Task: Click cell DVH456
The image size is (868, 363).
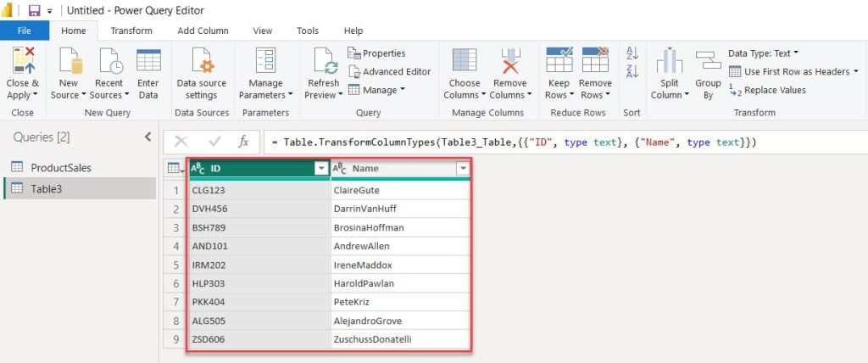Action: (259, 209)
